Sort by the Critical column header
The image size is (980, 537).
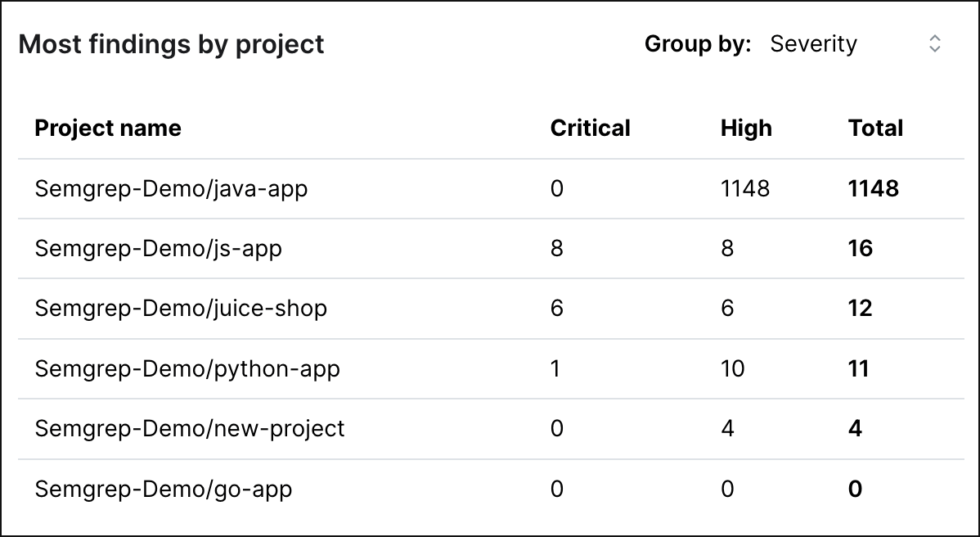coord(591,128)
